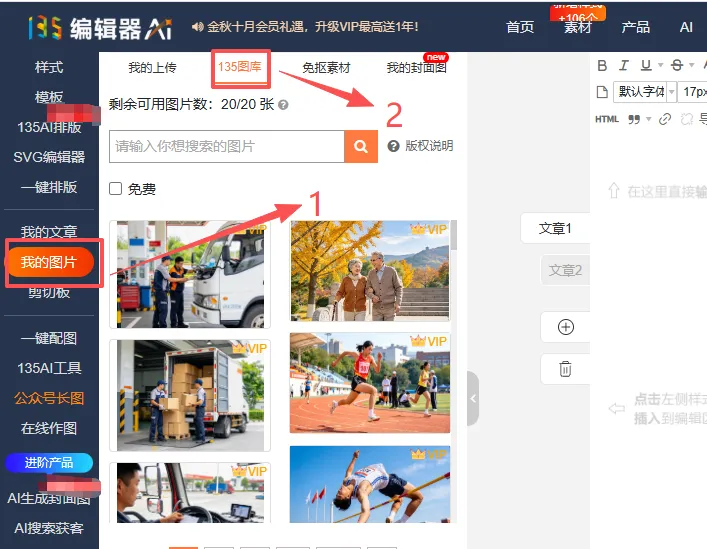Screen dimensions: 707x549
Task: Open 我的文章 in the left sidebar
Action: pos(49,232)
